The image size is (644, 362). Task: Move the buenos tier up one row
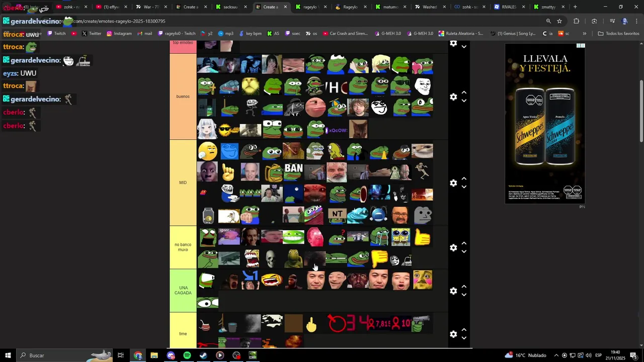[x=464, y=93]
